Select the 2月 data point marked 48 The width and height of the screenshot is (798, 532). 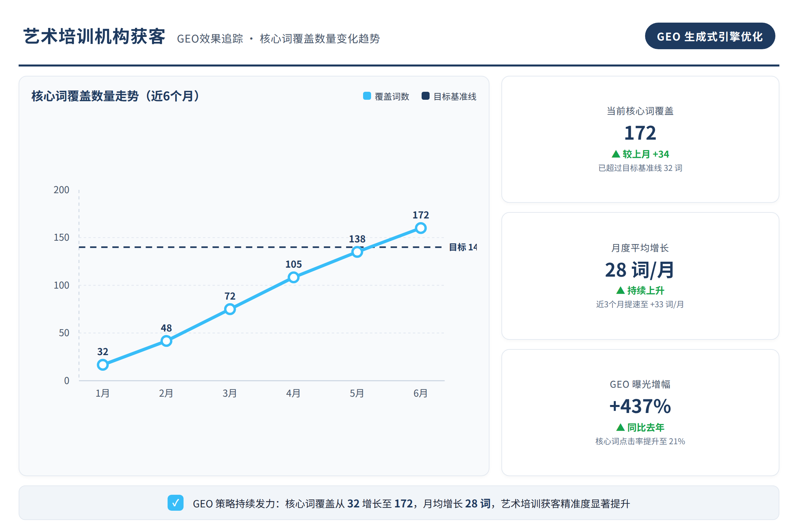click(166, 340)
